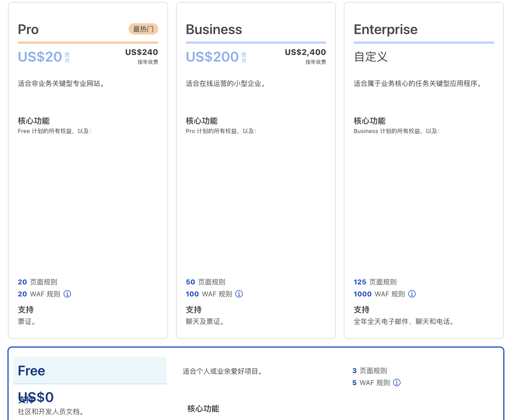The image size is (513, 420).
Task: Click 'Pro 计划的所有权益，以及' text
Action: 221,131
